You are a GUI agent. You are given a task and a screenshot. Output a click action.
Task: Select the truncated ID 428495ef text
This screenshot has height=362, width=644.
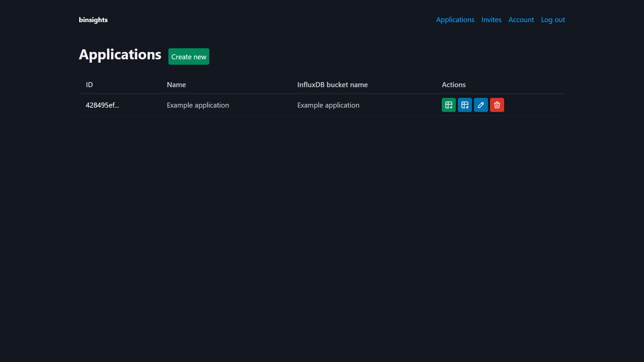[x=102, y=105]
